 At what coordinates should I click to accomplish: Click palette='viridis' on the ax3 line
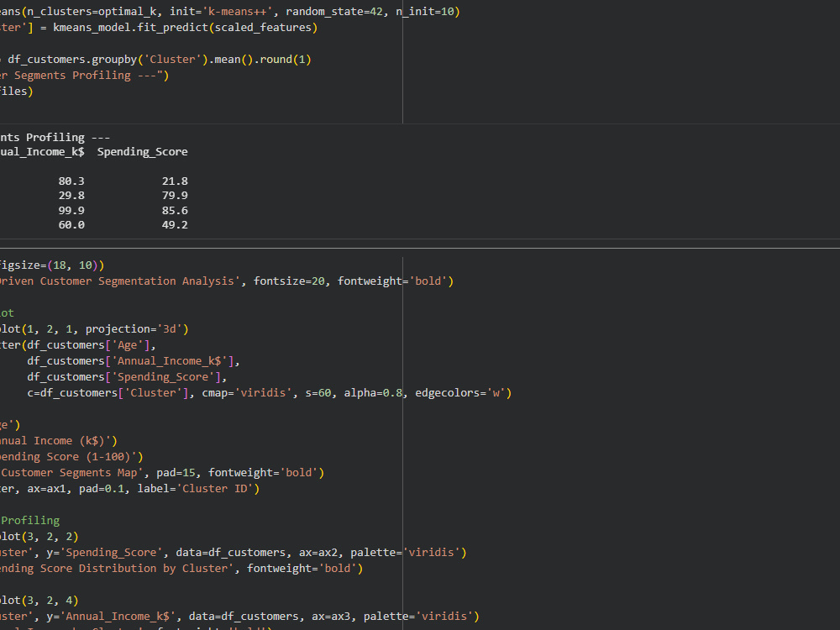pyautogui.click(x=418, y=617)
